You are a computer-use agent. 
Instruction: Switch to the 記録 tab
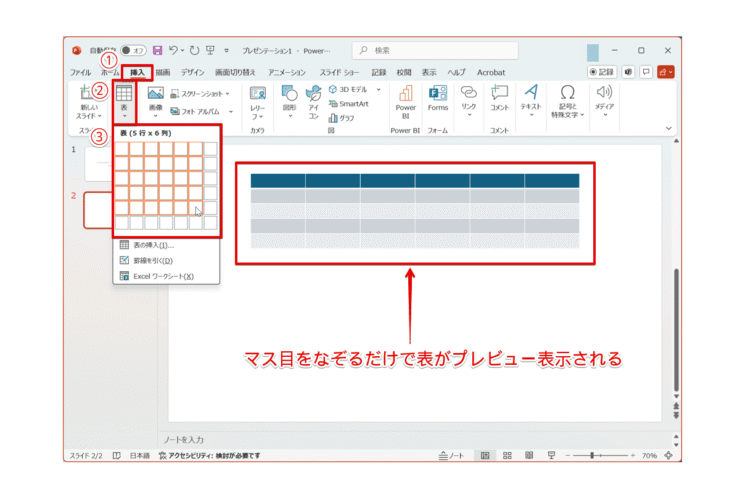point(378,72)
